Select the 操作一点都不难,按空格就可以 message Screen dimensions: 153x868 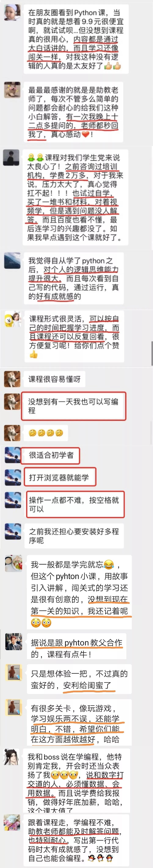coord(75,505)
